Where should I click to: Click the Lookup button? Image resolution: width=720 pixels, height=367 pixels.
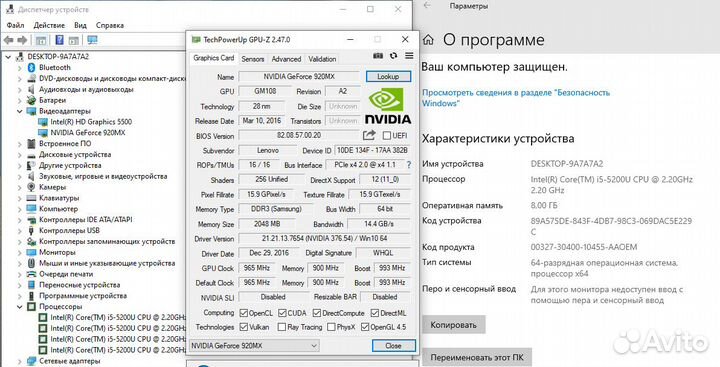388,77
